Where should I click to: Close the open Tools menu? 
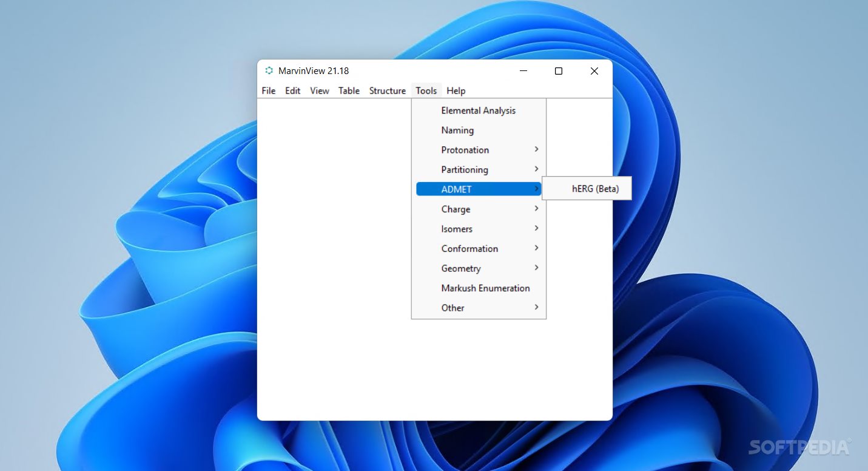(426, 90)
